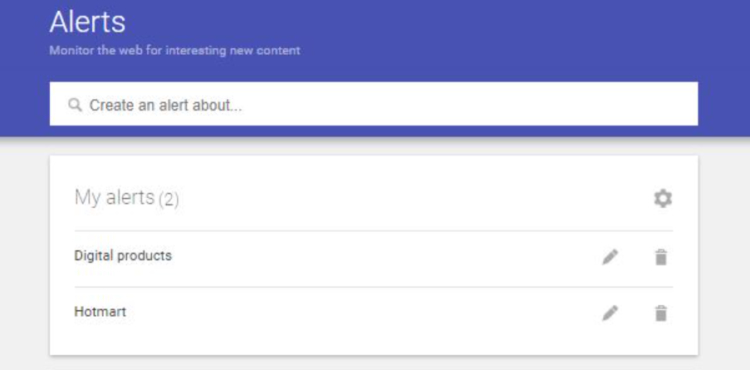
Task: Click the alert count (2)
Action: click(x=168, y=199)
